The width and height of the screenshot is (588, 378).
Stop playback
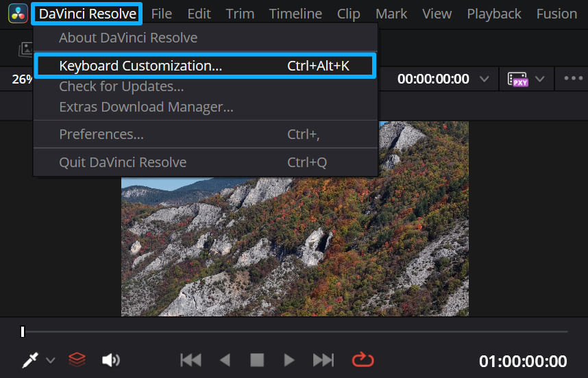tap(257, 360)
